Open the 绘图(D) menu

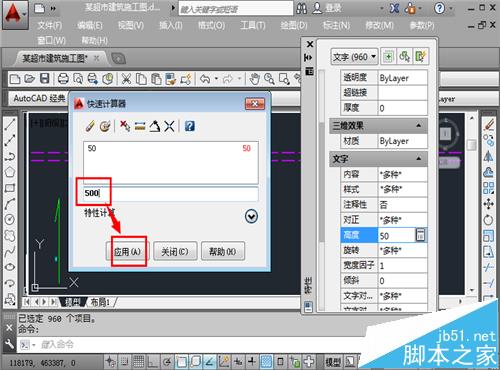tap(294, 26)
